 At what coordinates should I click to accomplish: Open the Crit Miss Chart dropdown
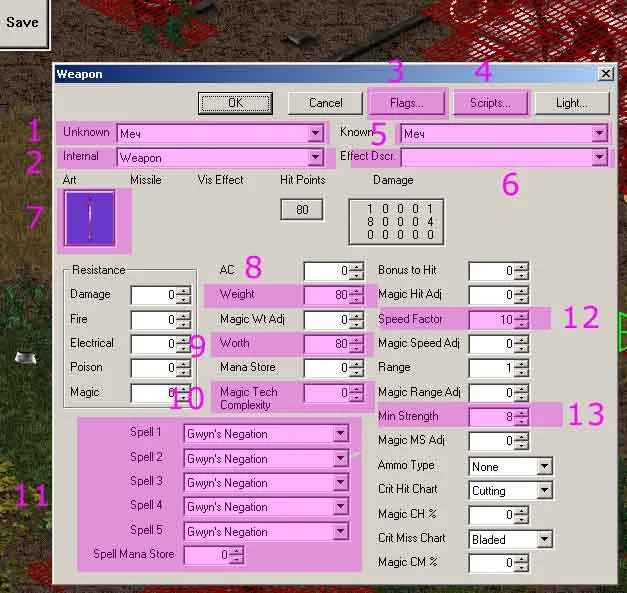pos(544,540)
